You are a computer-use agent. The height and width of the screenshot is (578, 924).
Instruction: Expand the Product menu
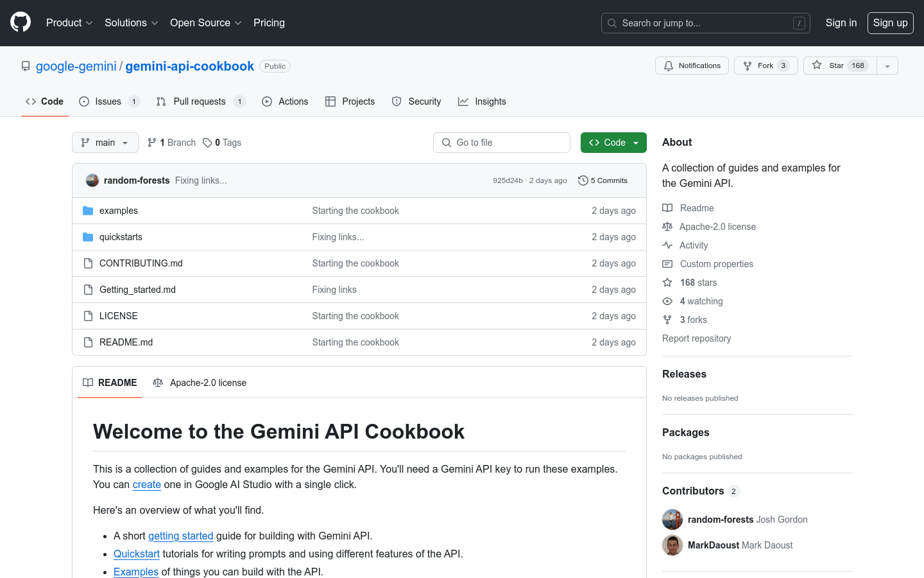pyautogui.click(x=69, y=22)
